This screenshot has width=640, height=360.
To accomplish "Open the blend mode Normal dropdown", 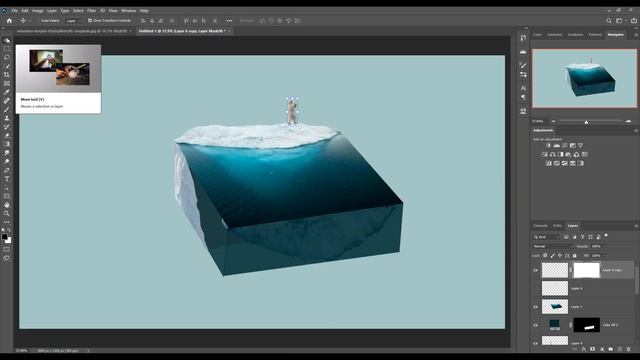I will (x=553, y=247).
